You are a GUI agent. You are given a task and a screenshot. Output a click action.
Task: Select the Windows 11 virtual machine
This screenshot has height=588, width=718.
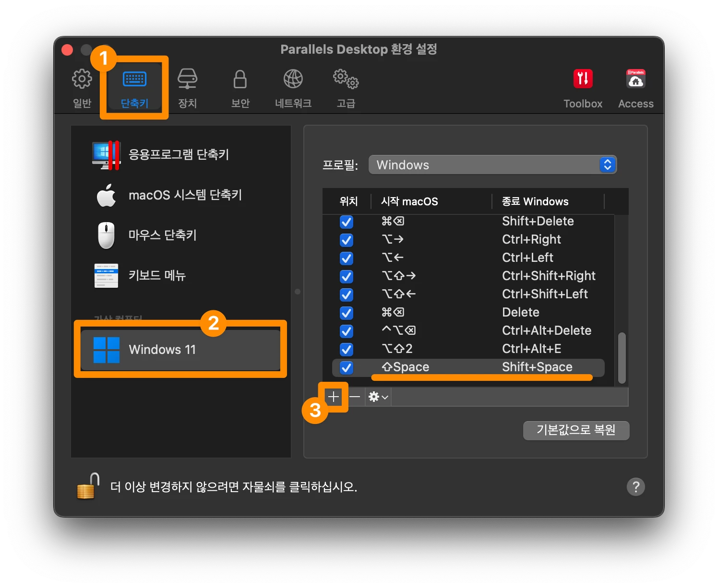coord(180,350)
